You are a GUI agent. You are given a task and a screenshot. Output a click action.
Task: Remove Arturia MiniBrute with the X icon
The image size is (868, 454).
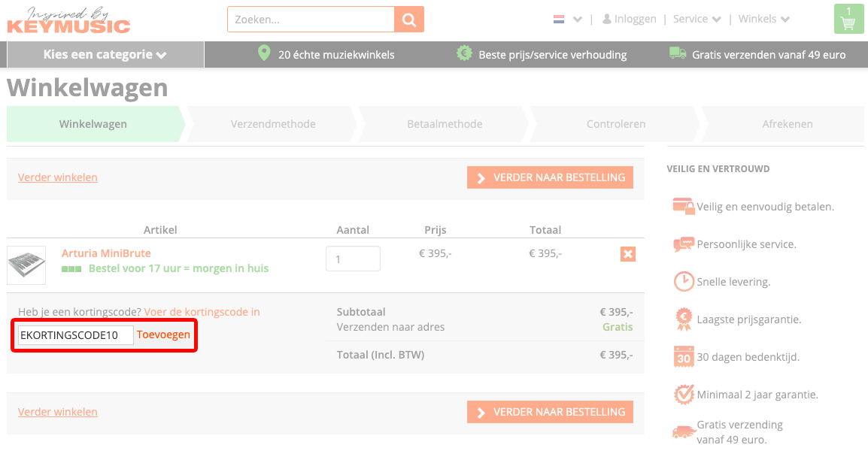click(x=628, y=254)
